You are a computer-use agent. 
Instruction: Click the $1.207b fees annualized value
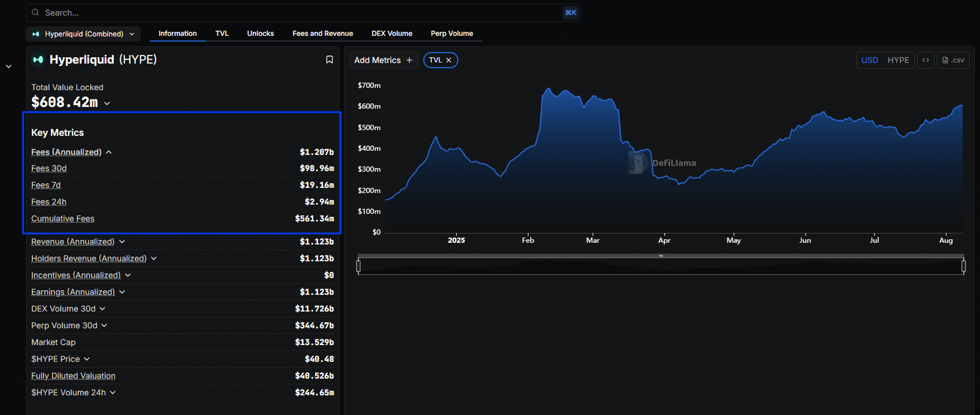(x=317, y=152)
